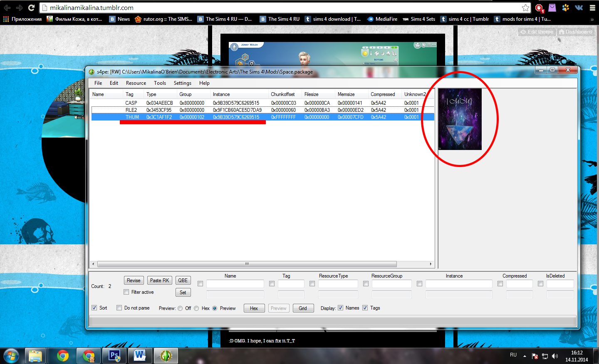
Task: Show hidden tray icons with the arrow
Action: coord(525,356)
